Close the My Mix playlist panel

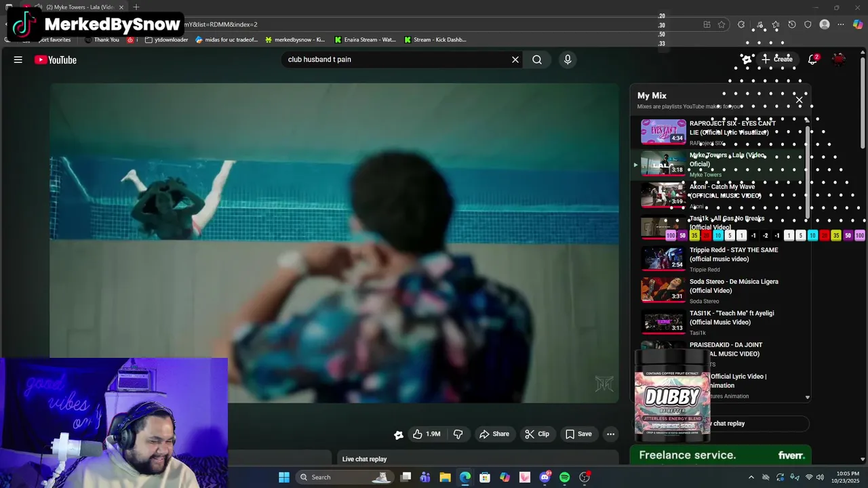coord(799,100)
